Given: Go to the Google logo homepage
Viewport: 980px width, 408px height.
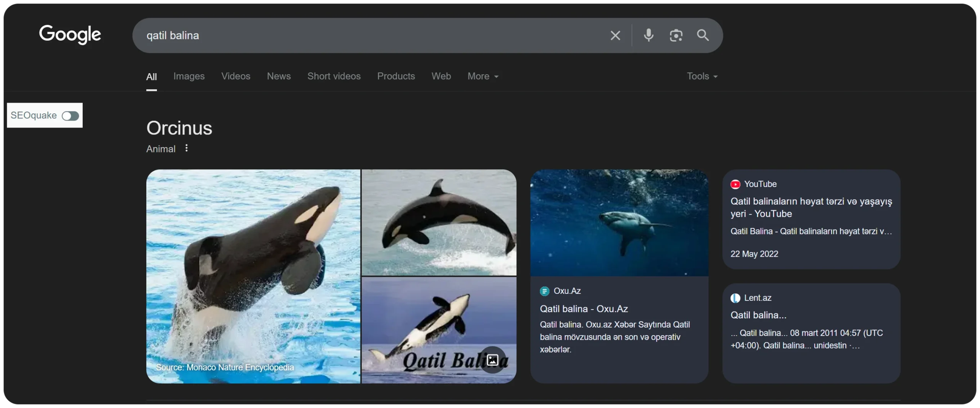Looking at the screenshot, I should [x=70, y=34].
